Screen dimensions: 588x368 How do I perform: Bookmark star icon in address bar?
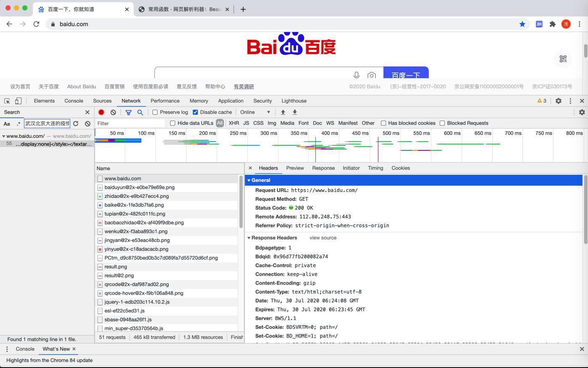click(x=522, y=24)
